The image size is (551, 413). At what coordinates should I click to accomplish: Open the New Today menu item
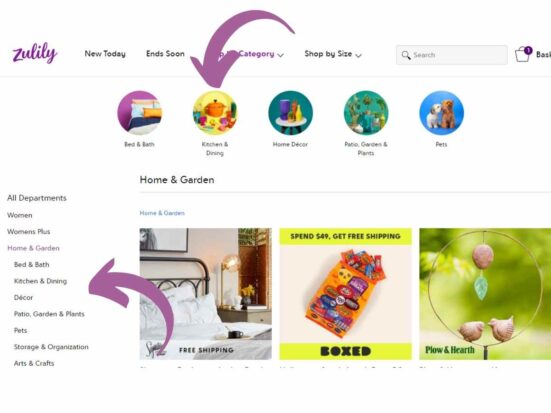tap(105, 54)
